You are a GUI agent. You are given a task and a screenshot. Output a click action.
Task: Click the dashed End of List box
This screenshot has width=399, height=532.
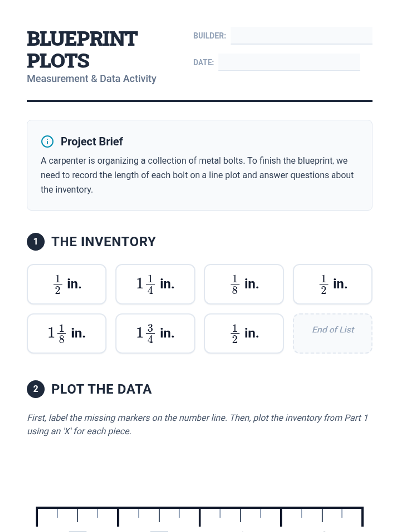332,333
